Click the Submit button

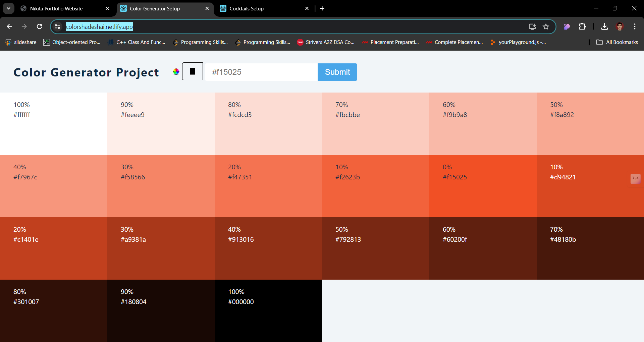tap(337, 72)
